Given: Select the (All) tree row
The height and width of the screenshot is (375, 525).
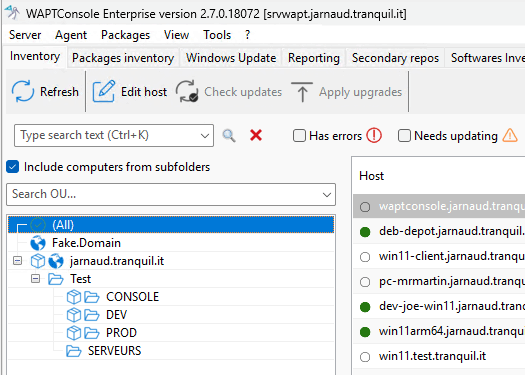Looking at the screenshot, I should (171, 225).
